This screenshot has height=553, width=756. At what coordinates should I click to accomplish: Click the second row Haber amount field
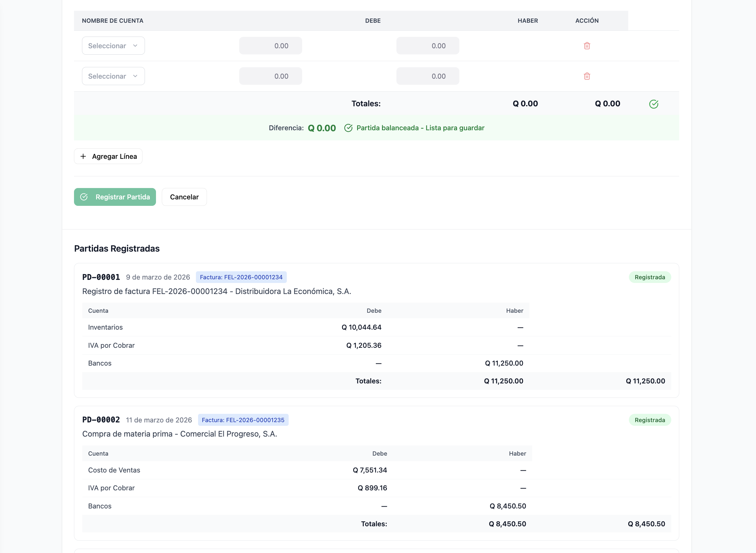[428, 76]
